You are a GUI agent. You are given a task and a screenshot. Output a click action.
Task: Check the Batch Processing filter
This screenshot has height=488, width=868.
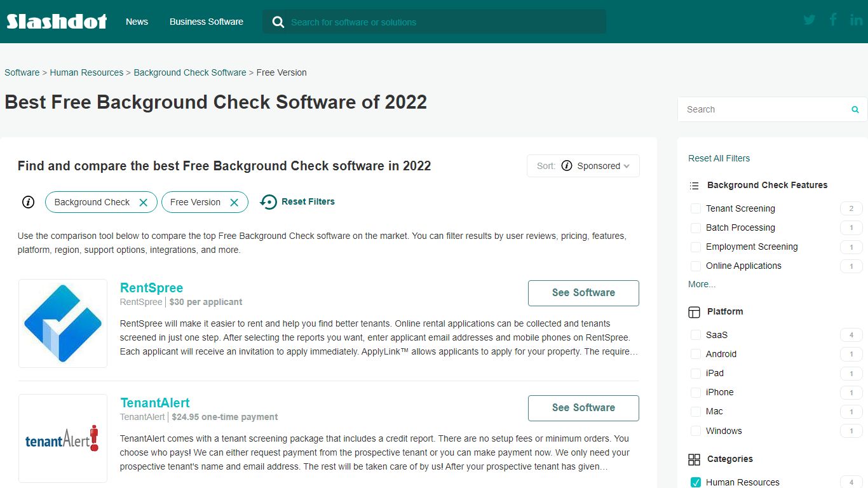[696, 227]
